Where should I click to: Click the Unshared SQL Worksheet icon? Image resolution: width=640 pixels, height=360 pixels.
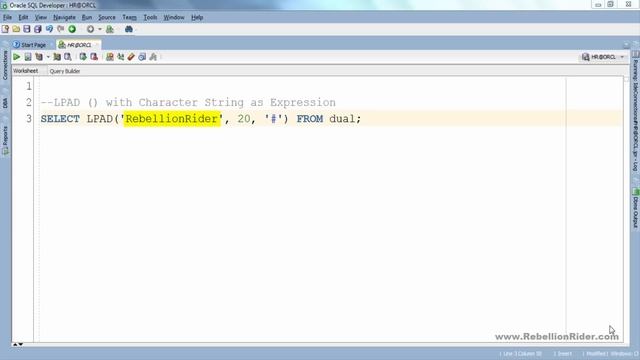tap(110, 57)
